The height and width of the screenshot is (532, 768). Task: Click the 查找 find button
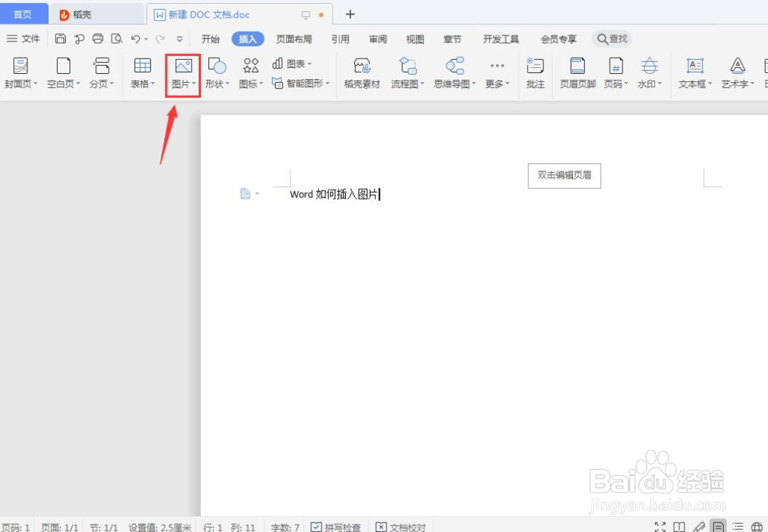point(611,39)
